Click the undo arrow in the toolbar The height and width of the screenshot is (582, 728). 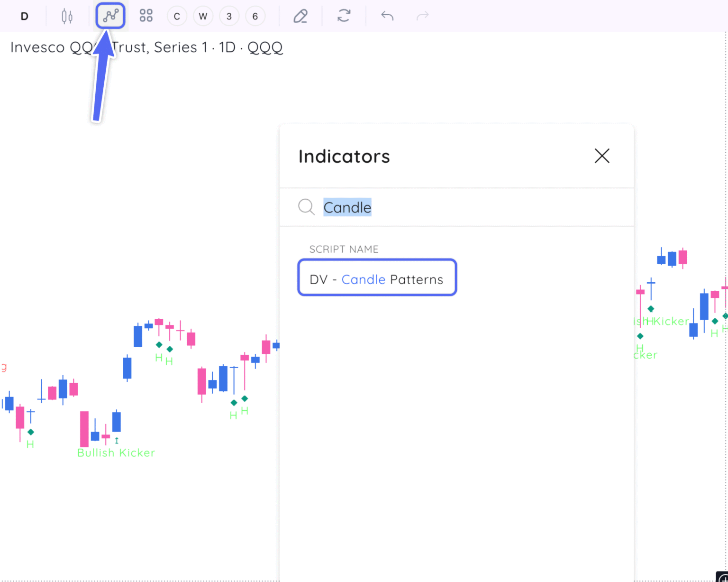(387, 16)
